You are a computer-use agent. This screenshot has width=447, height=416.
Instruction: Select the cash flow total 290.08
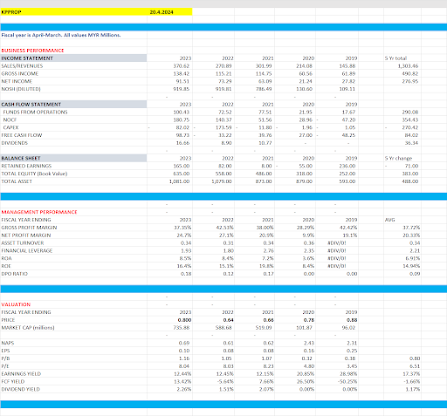point(411,112)
